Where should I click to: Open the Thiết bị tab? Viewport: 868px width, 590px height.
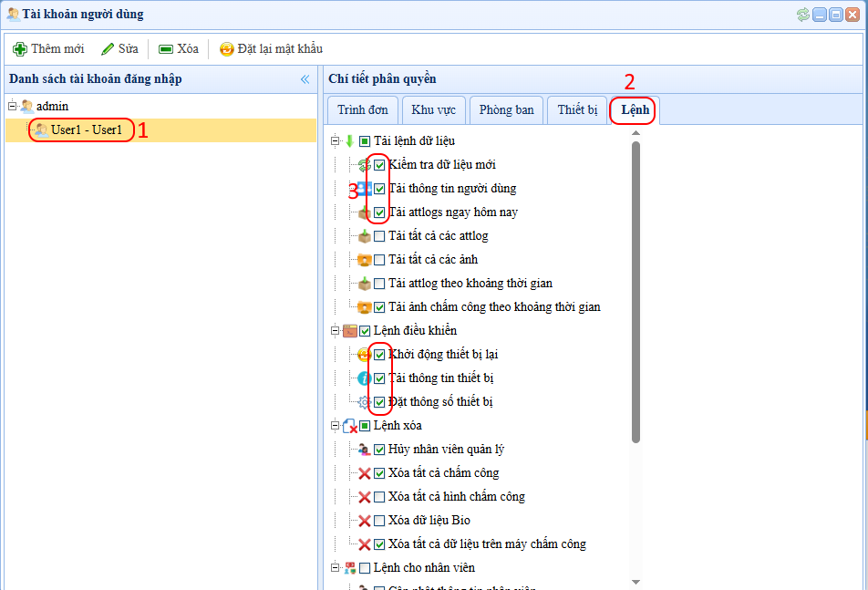coord(577,110)
